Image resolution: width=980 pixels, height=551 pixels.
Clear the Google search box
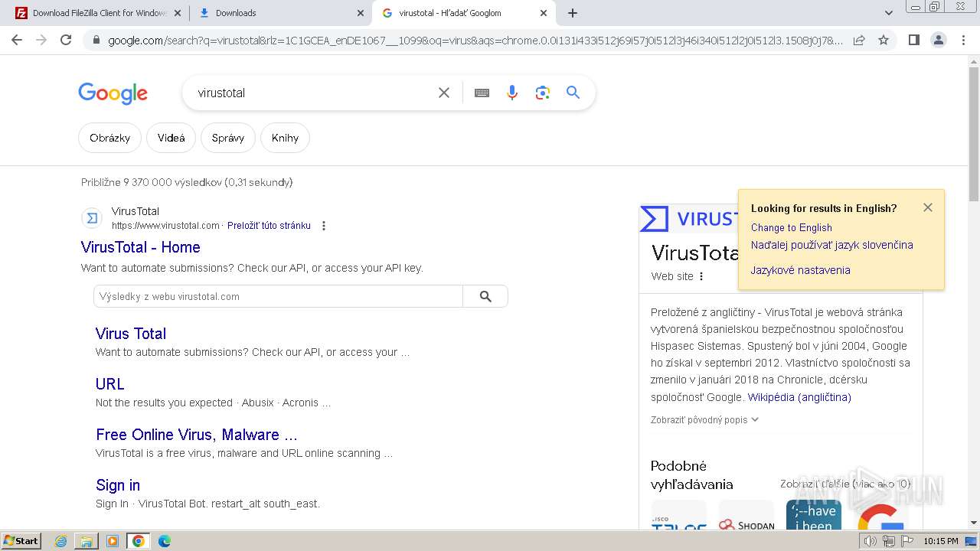click(x=444, y=93)
